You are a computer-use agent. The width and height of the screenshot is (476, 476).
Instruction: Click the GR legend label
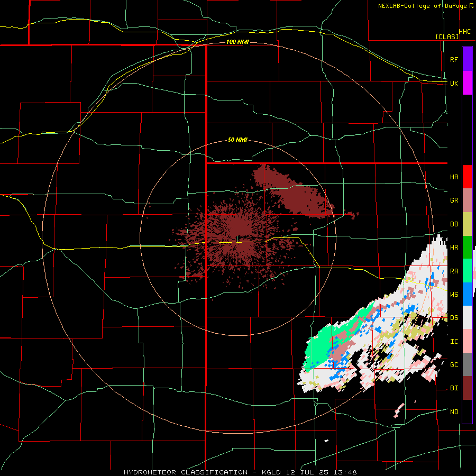pos(454,200)
